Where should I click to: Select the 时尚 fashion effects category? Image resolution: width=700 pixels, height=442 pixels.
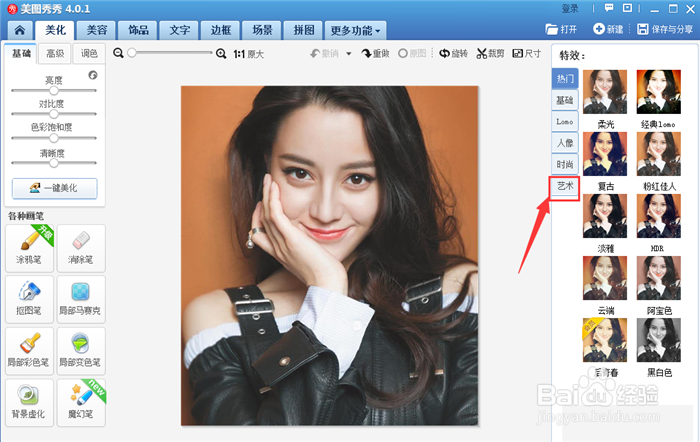pyautogui.click(x=565, y=164)
